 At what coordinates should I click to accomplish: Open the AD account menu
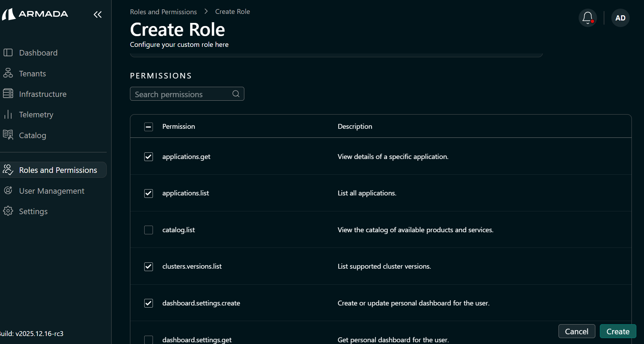(x=620, y=18)
